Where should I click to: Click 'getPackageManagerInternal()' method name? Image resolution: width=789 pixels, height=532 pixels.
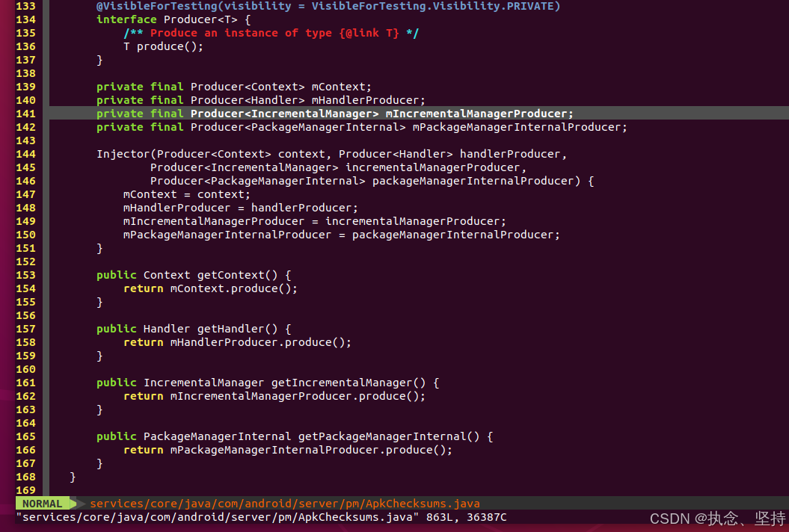(x=388, y=436)
